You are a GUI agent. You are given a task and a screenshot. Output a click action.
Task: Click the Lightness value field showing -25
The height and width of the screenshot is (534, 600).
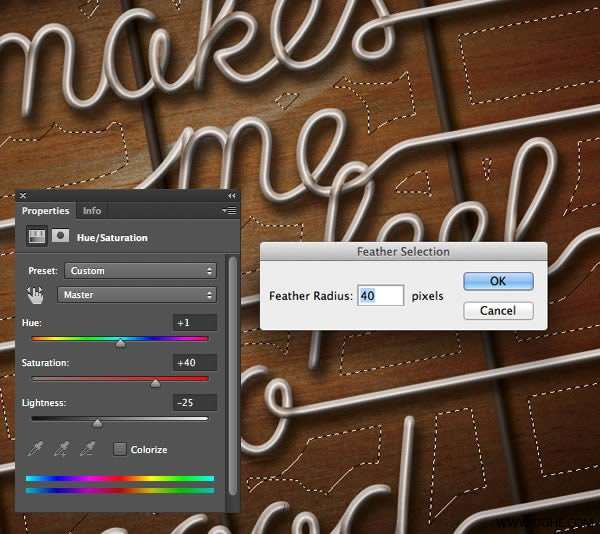(x=195, y=402)
